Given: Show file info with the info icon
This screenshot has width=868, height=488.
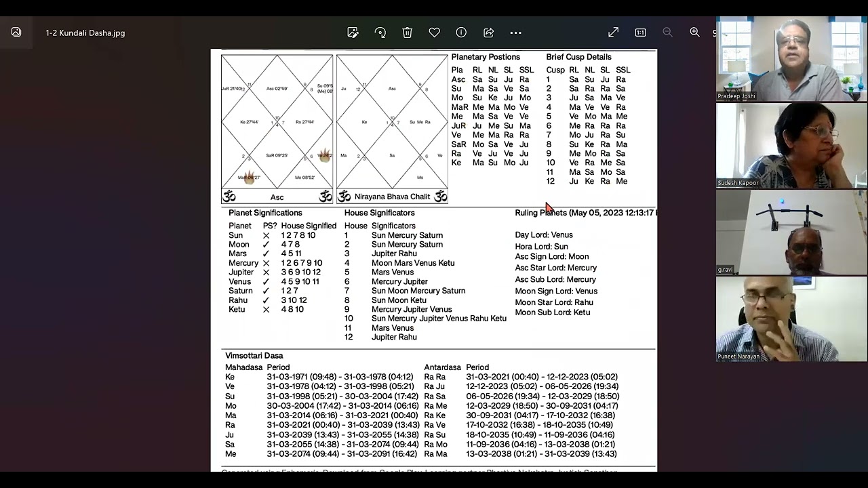Looking at the screenshot, I should coord(461,33).
